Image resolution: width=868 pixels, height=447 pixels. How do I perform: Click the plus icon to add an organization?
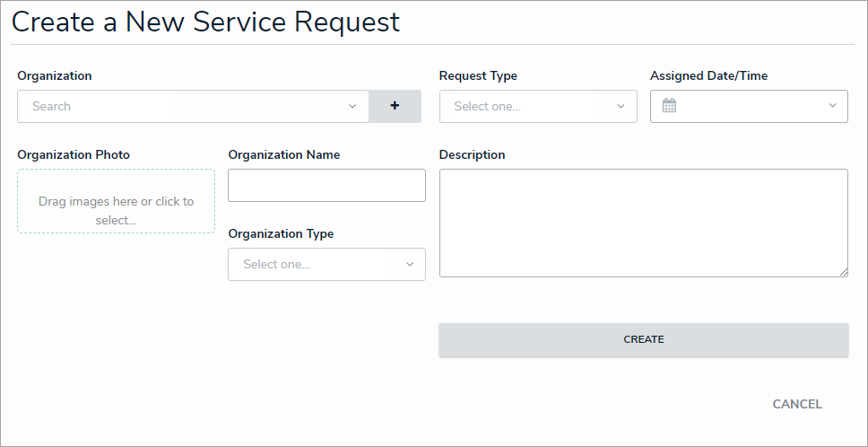point(395,106)
